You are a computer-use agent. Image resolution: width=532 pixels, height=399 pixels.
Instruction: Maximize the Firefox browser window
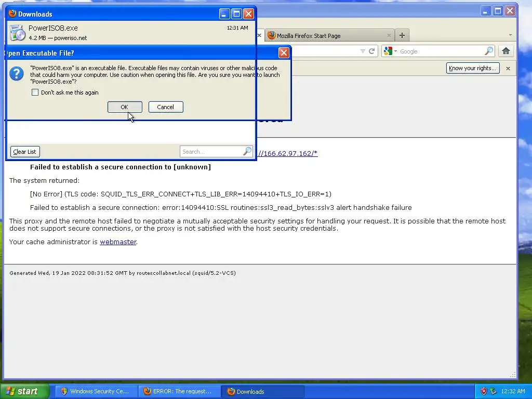pyautogui.click(x=498, y=11)
